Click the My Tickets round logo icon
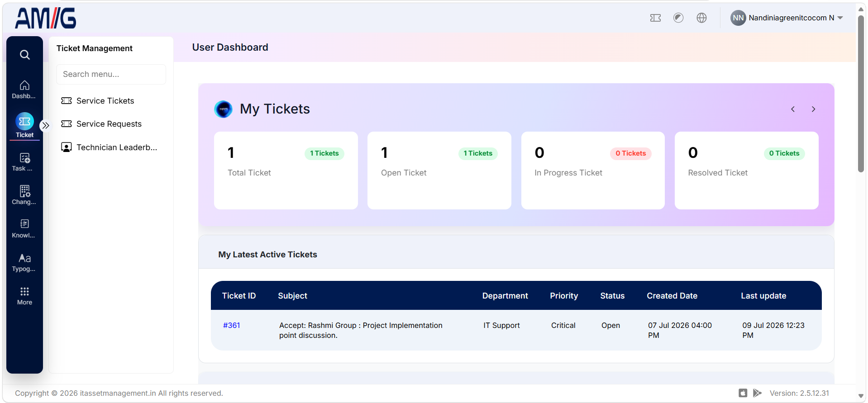Screen dimensions: 868x403 pyautogui.click(x=223, y=109)
